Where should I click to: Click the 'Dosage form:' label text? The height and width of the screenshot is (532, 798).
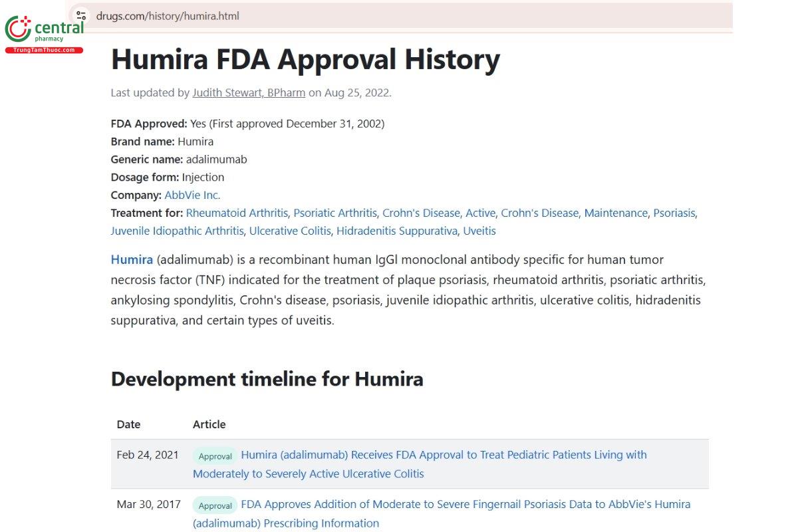(x=145, y=178)
